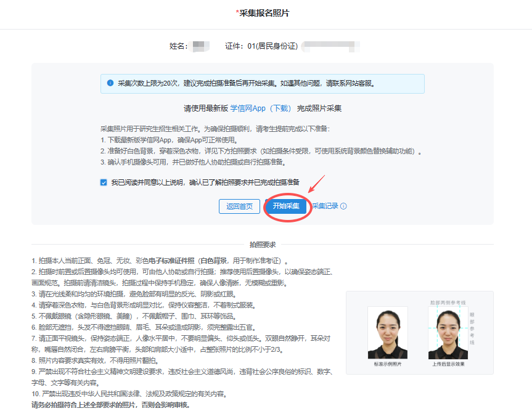The height and width of the screenshot is (419, 532).
Task: Click the info icon beside 采集记录
Action: [x=343, y=206]
